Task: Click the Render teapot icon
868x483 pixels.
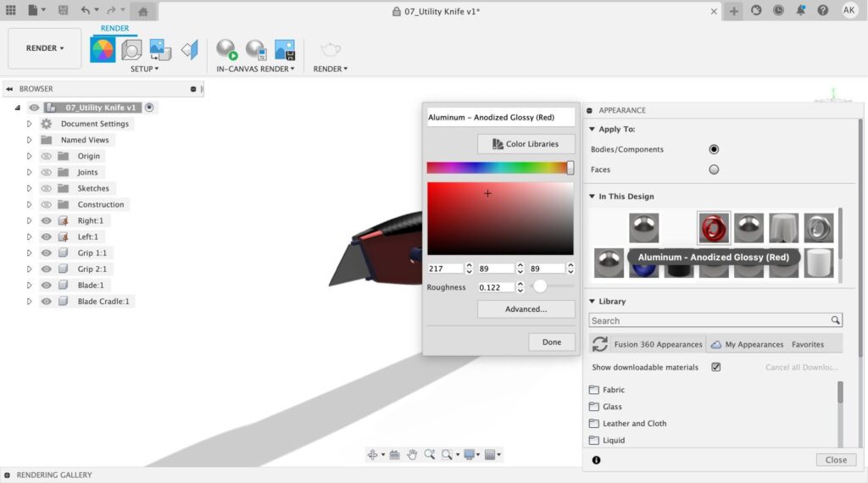Action: point(330,49)
